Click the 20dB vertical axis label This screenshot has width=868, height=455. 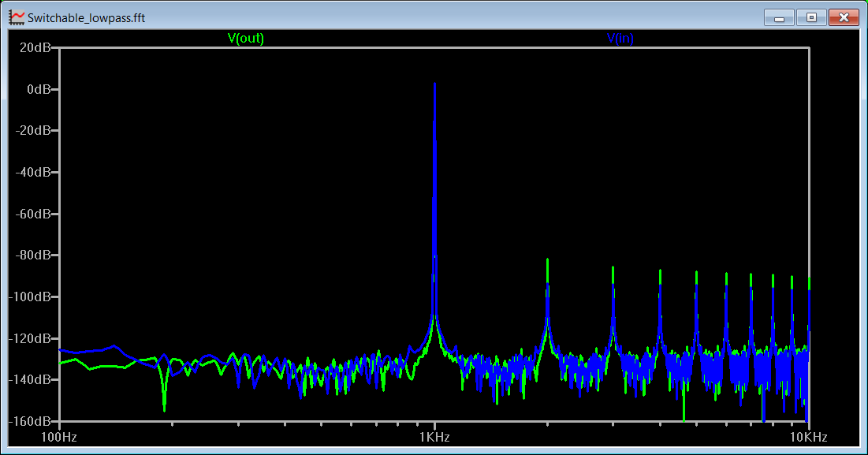(35, 47)
